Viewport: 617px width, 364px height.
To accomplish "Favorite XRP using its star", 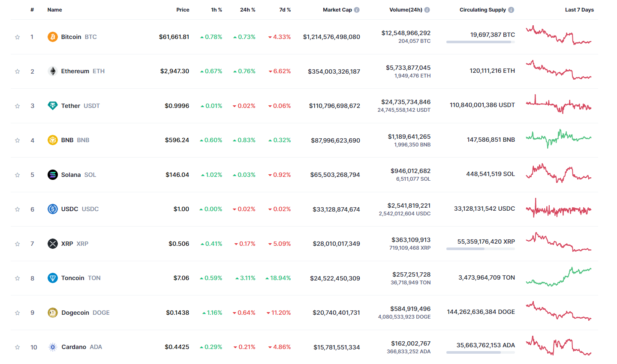I will click(18, 244).
